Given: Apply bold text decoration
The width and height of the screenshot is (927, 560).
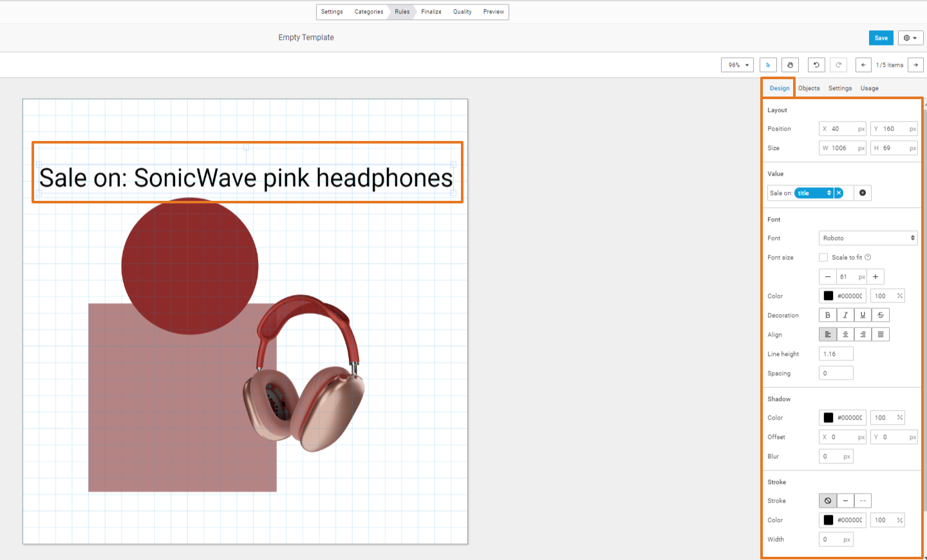Looking at the screenshot, I should [x=828, y=315].
